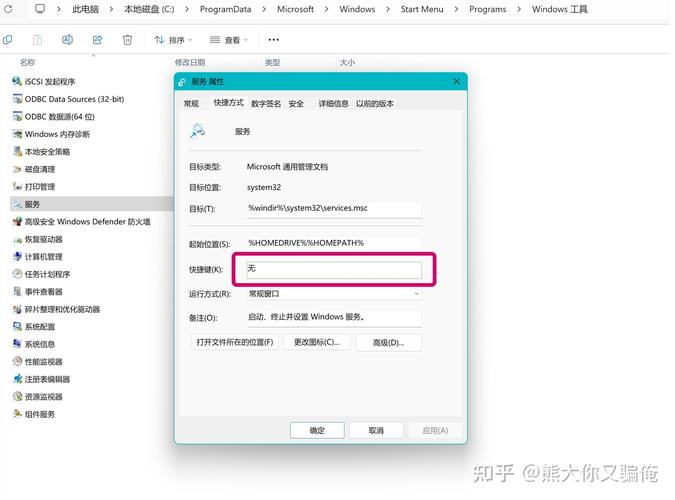The height and width of the screenshot is (500, 675).
Task: Switch to the 常规 tab
Action: pos(191,103)
